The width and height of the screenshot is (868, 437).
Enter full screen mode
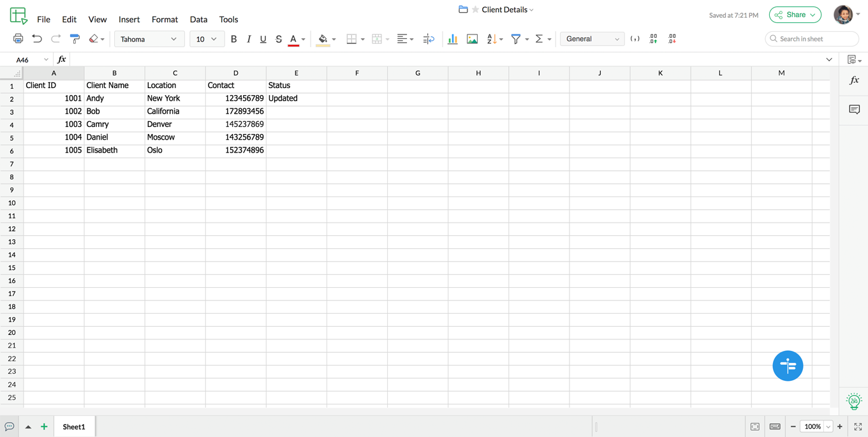coord(858,427)
